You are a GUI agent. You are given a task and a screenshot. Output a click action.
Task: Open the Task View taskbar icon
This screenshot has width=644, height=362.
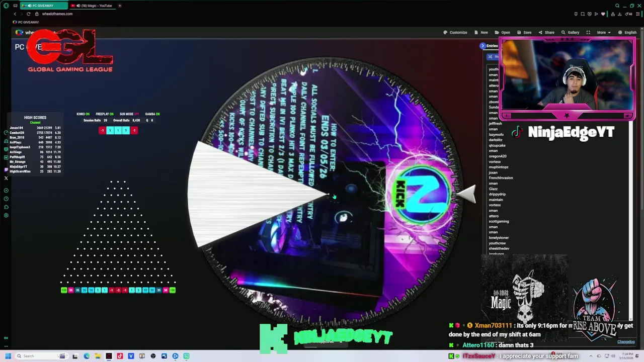75,356
